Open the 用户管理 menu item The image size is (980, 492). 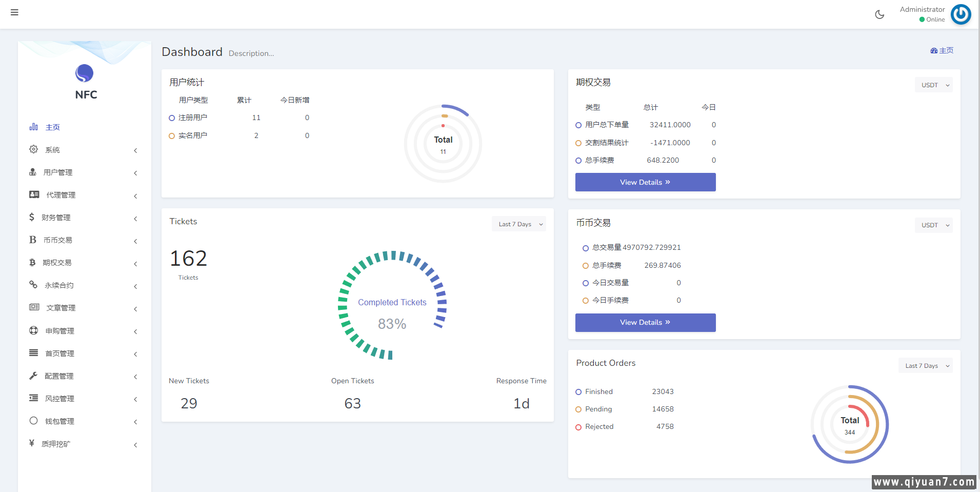57,172
